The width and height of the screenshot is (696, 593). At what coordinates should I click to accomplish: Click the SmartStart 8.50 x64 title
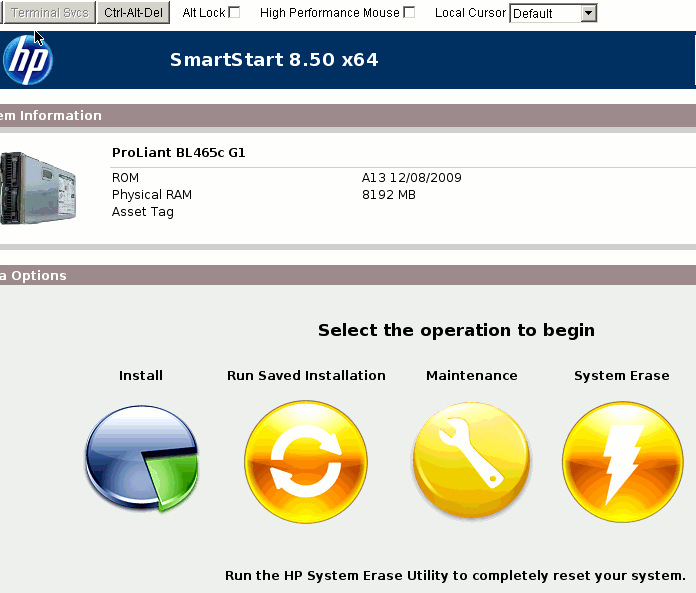tap(274, 60)
